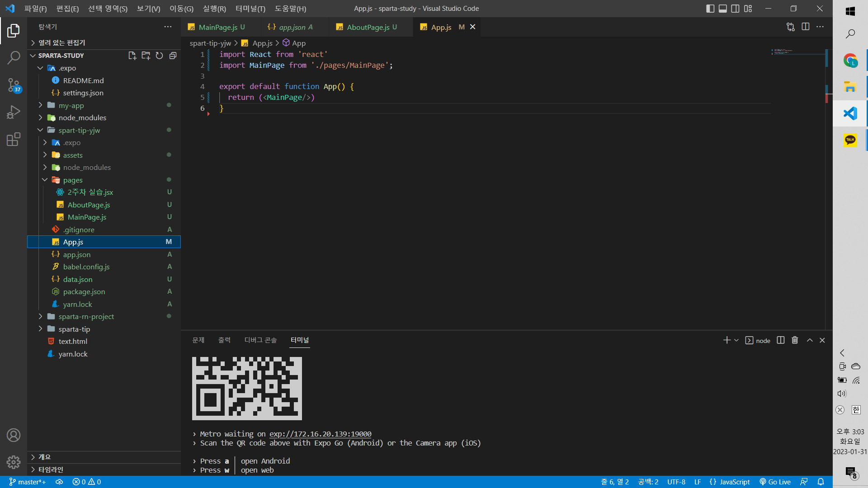The image size is (868, 488).
Task: Open Chrome from the Windows taskbar
Action: [850, 61]
